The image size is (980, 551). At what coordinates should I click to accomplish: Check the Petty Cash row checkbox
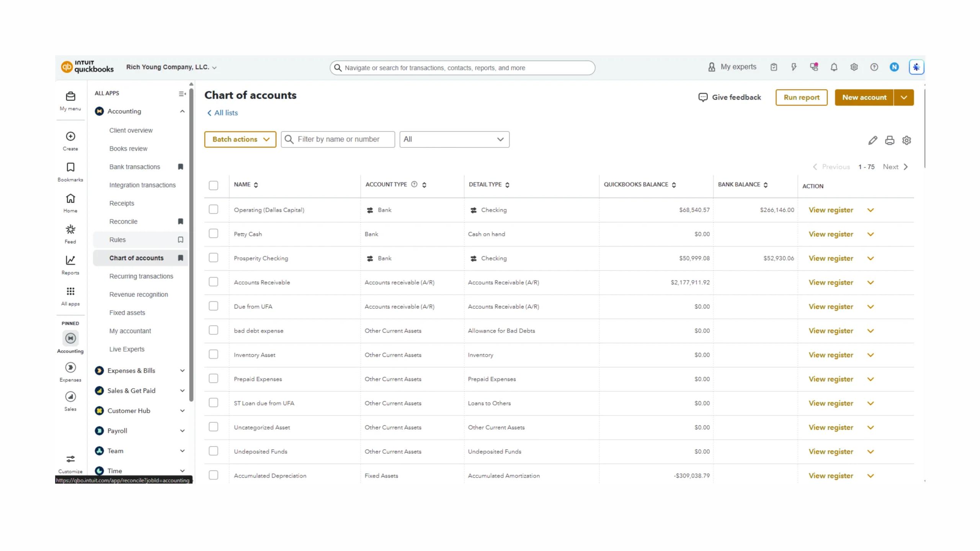coord(213,234)
